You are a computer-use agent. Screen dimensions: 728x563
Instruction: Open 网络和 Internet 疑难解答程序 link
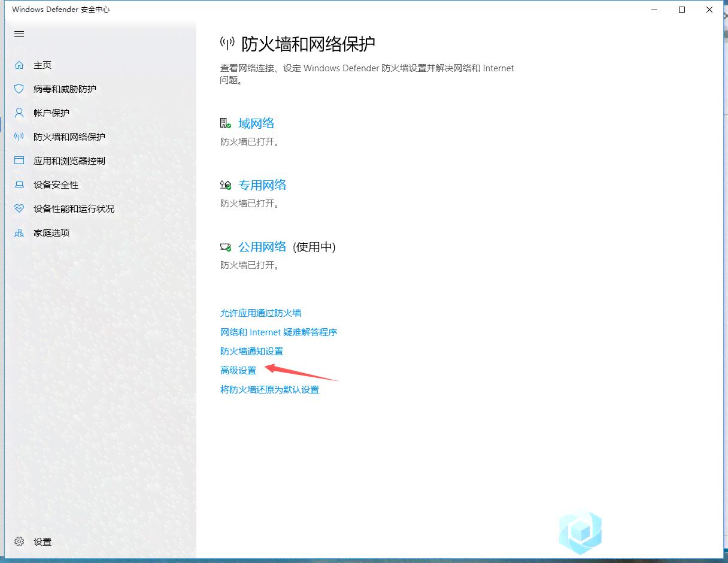pos(279,332)
